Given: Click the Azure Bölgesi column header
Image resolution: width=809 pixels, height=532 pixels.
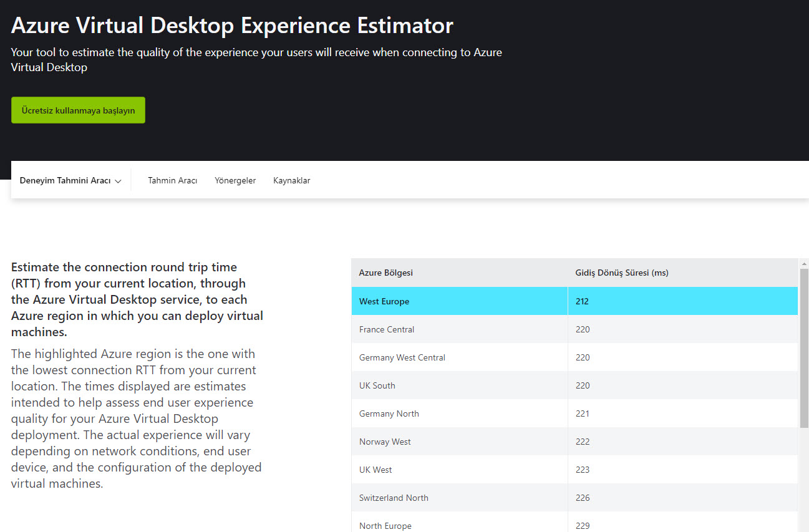Looking at the screenshot, I should [x=386, y=273].
